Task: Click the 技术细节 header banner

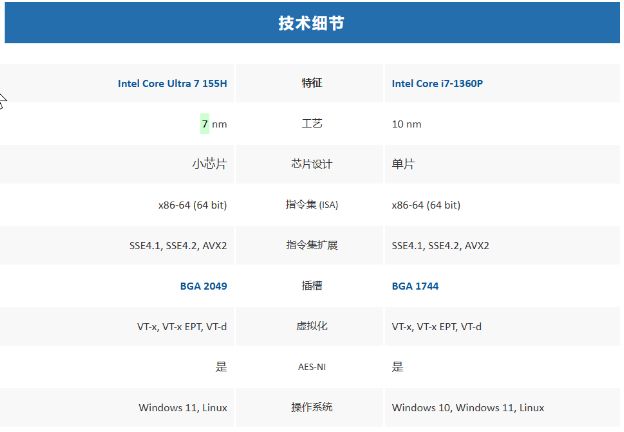Action: 312,23
